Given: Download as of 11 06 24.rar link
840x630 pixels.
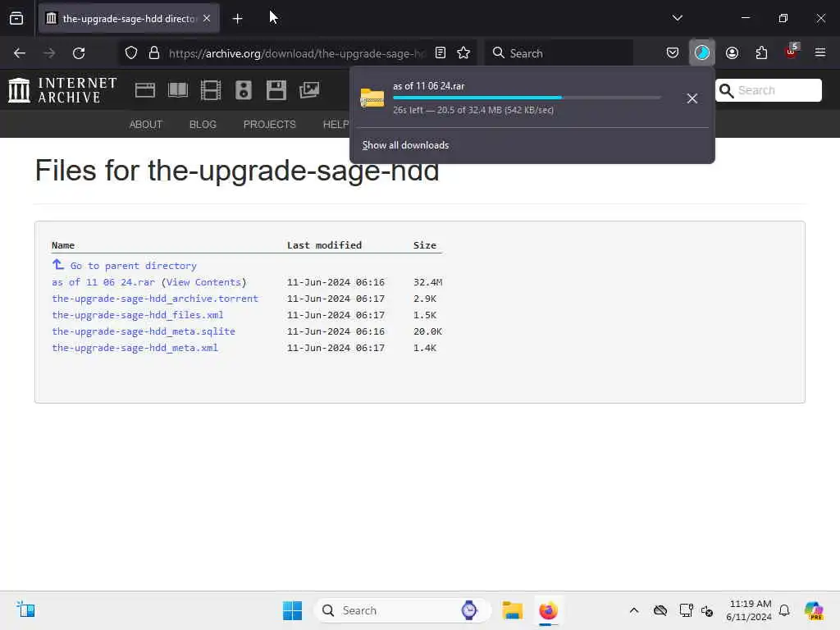Looking at the screenshot, I should pyautogui.click(x=103, y=282).
